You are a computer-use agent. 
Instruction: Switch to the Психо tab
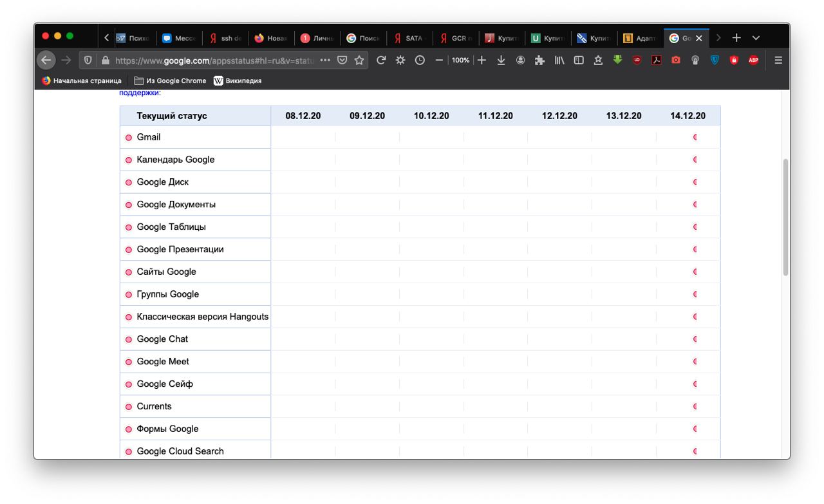tap(133, 39)
